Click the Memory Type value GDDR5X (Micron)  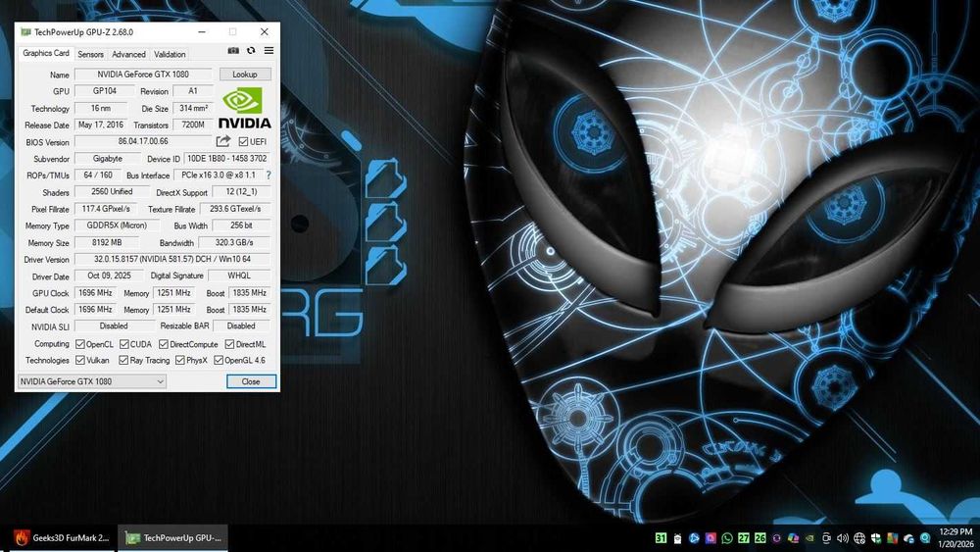click(117, 226)
